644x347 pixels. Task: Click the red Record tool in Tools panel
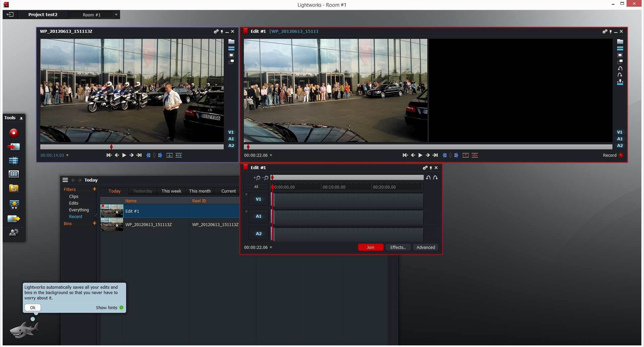[14, 133]
